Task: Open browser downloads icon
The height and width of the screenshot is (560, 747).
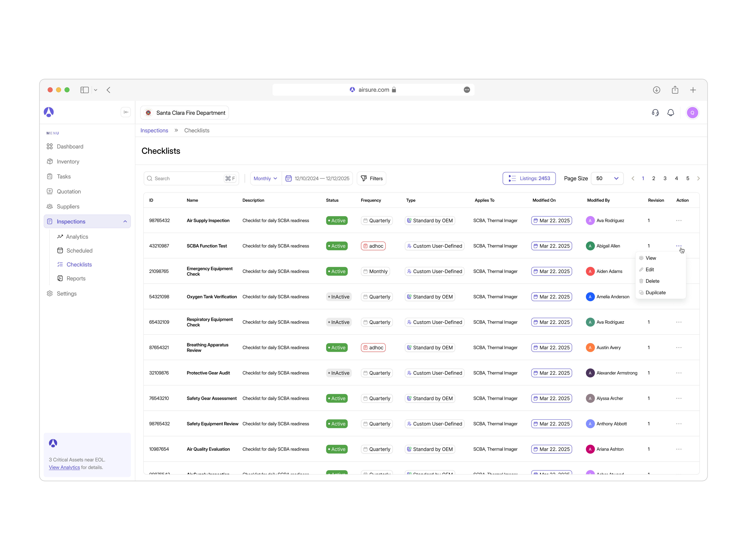Action: 656,90
